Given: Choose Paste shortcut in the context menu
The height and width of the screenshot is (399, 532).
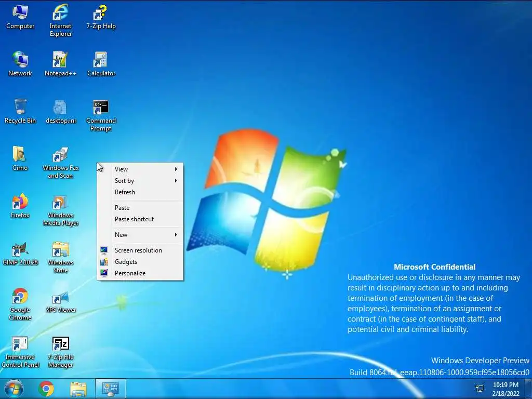Looking at the screenshot, I should pyautogui.click(x=140, y=219).
